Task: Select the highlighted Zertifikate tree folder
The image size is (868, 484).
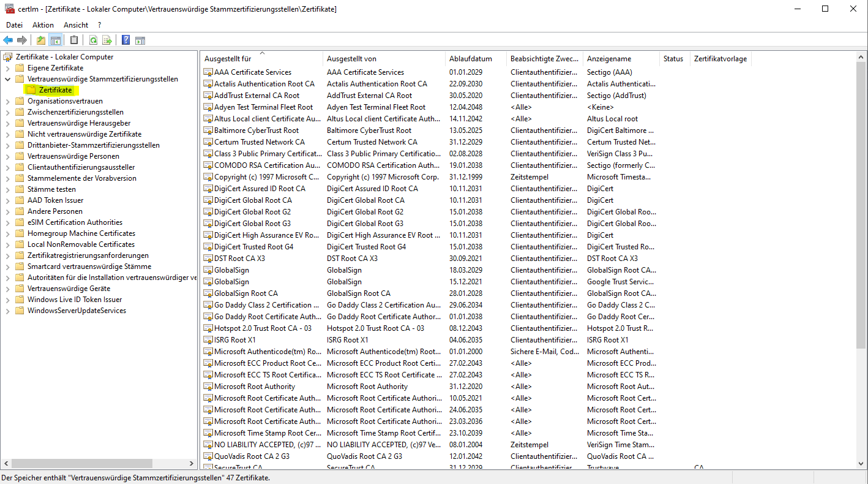Action: pos(55,90)
